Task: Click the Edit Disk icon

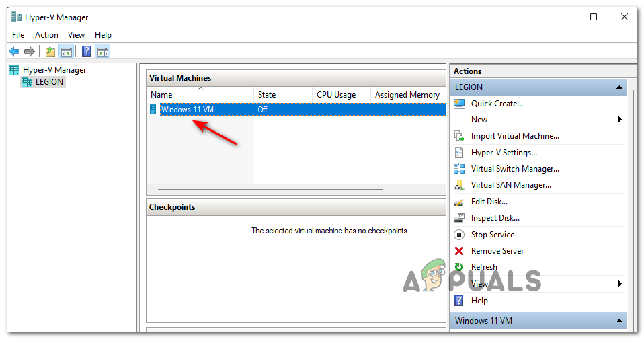Action: point(459,202)
